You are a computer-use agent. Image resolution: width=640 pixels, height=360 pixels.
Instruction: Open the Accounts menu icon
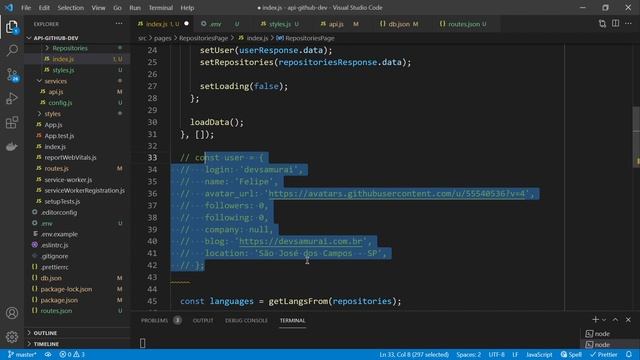pos(12,313)
